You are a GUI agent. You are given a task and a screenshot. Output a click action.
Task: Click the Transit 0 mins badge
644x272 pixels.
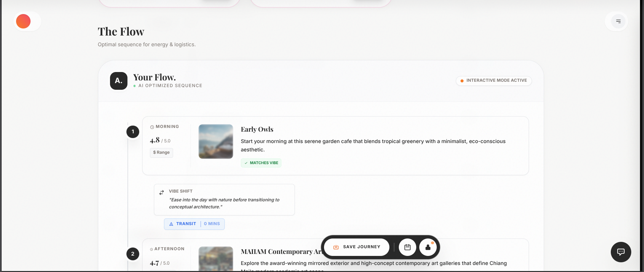click(194, 224)
